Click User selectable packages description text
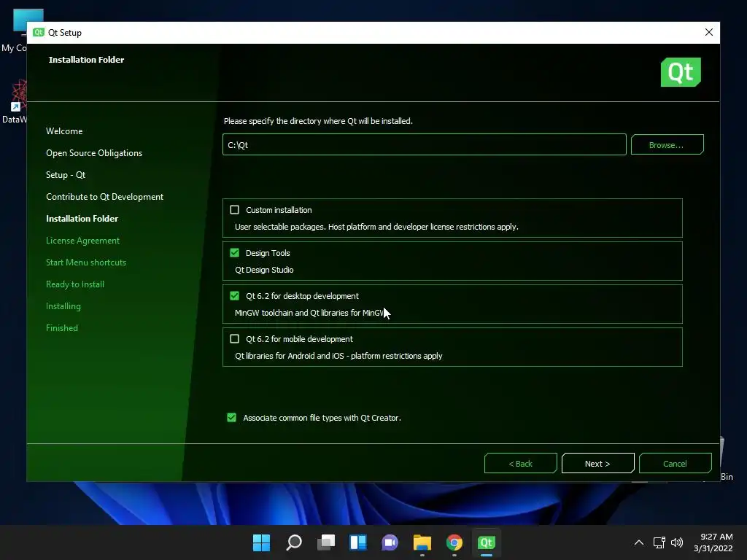This screenshot has height=560, width=747. pos(376,227)
